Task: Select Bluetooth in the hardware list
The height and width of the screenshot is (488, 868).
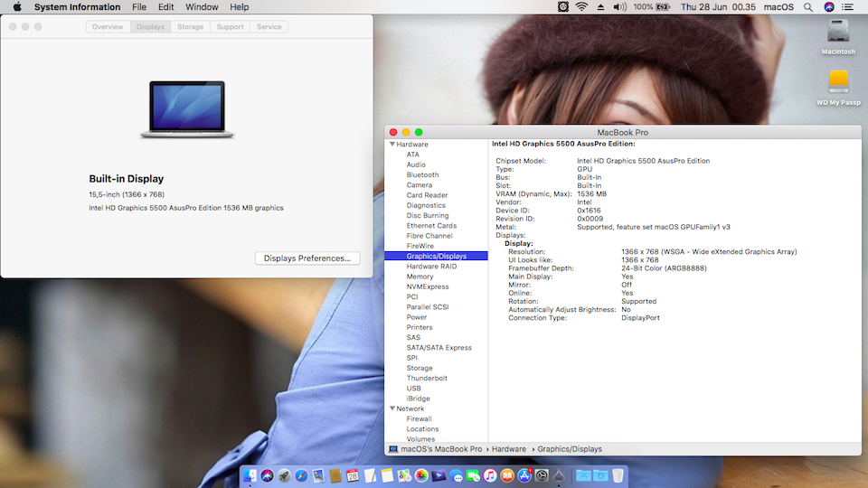Action: click(x=422, y=175)
